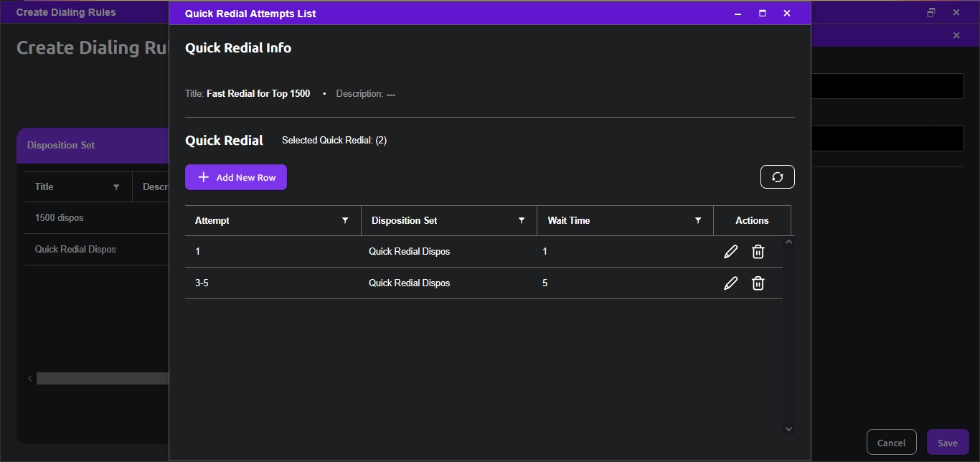Delete the attempt 3-5 row with trash icon
The image size is (980, 462).
pos(758,283)
